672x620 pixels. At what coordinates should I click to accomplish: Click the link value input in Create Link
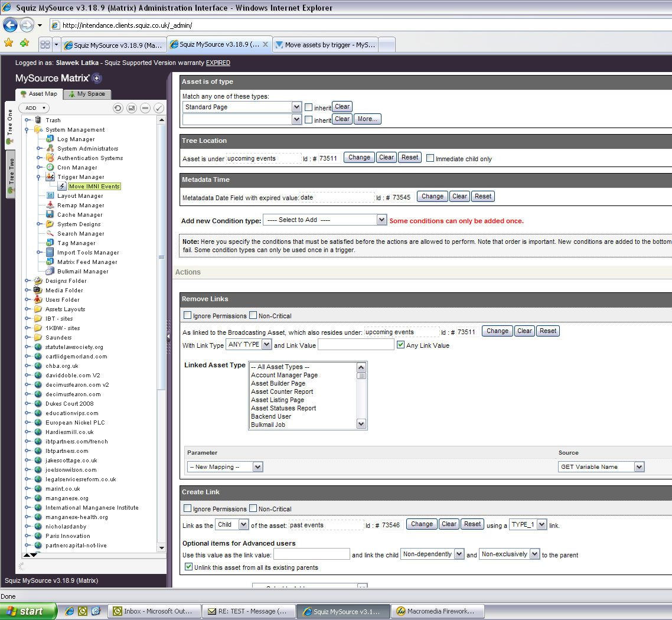pyautogui.click(x=312, y=554)
